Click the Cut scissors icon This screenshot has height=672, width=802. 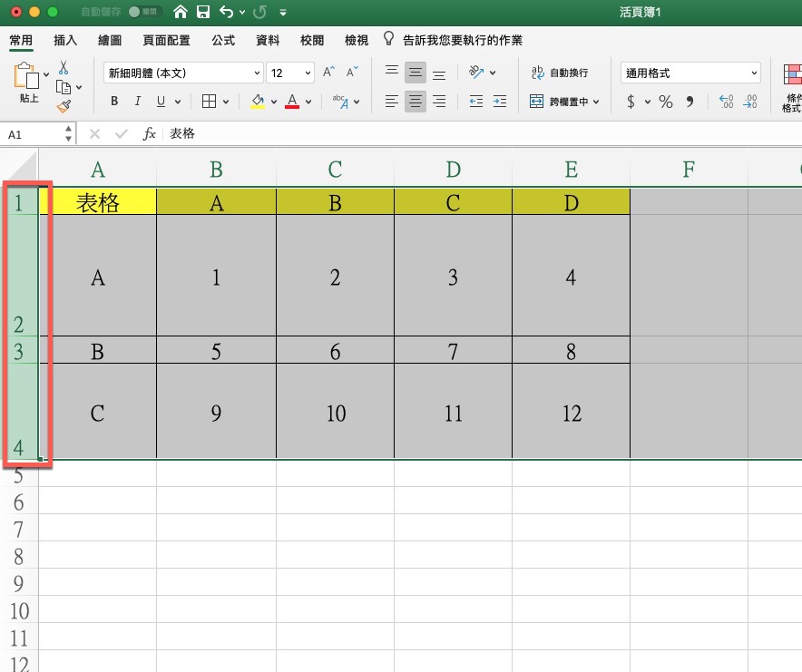coord(64,67)
